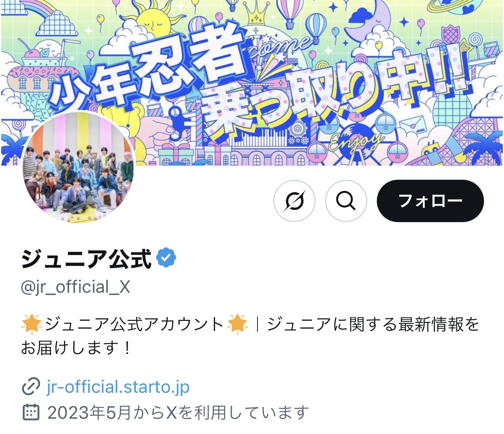Tap the blue verified badge
This screenshot has width=504, height=434.
(x=166, y=258)
